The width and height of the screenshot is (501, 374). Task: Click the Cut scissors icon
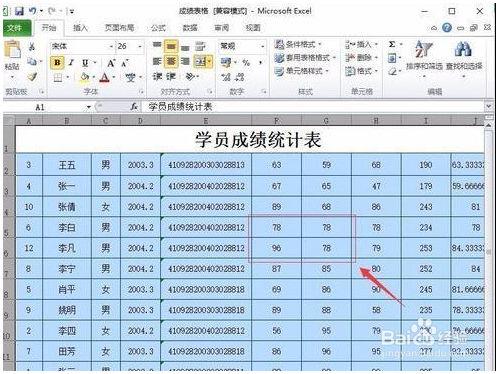(x=32, y=47)
